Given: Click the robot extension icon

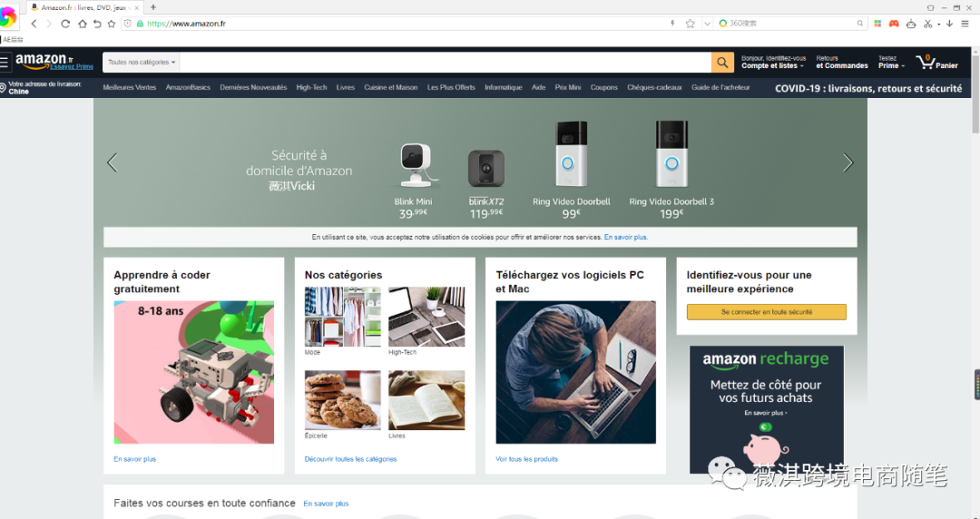Looking at the screenshot, I should [911, 23].
